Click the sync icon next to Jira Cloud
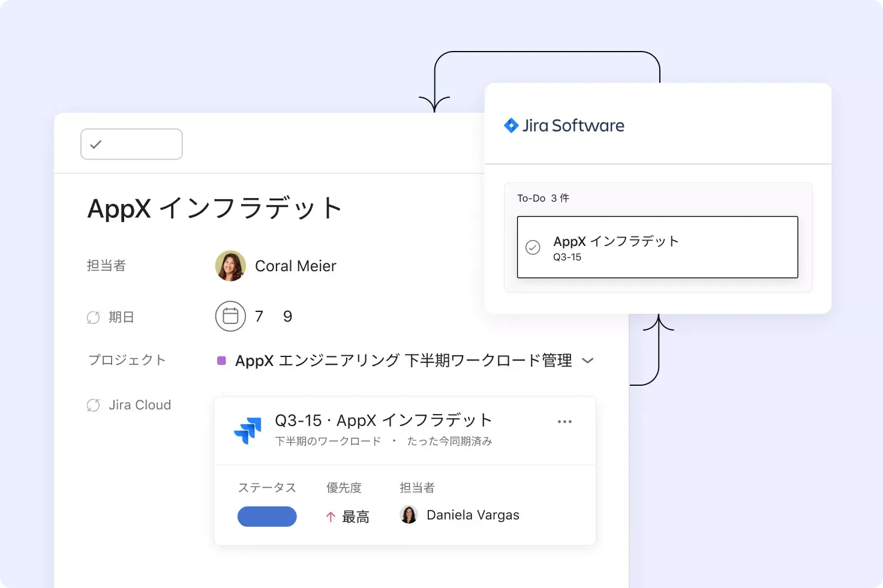The image size is (883, 588). pos(93,404)
